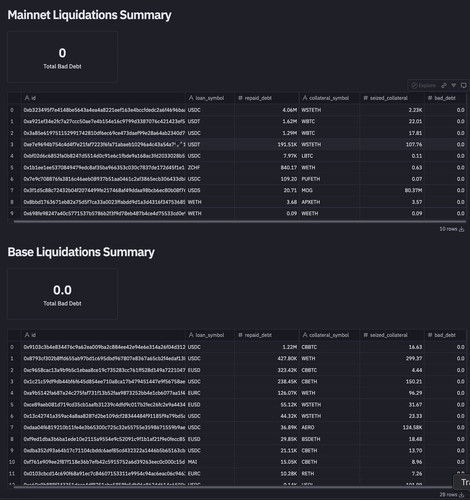Image resolution: width=470 pixels, height=500 pixels.
Task: Click the Base row 10 MAI loan cell
Action: (x=210, y=462)
